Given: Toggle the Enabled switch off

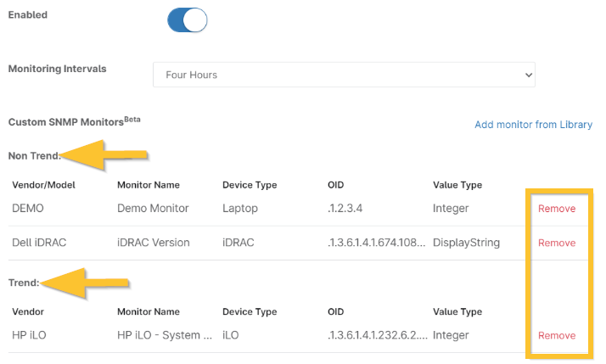Looking at the screenshot, I should tap(188, 20).
